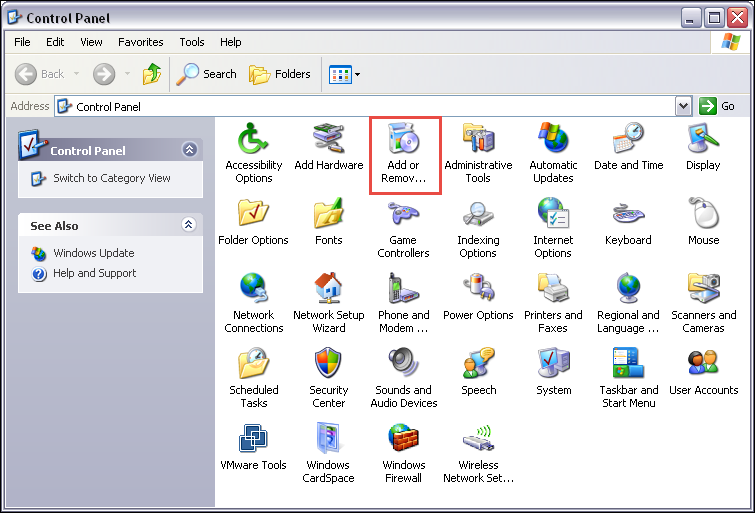Image resolution: width=755 pixels, height=513 pixels.
Task: Open the Tools menu
Action: (192, 42)
